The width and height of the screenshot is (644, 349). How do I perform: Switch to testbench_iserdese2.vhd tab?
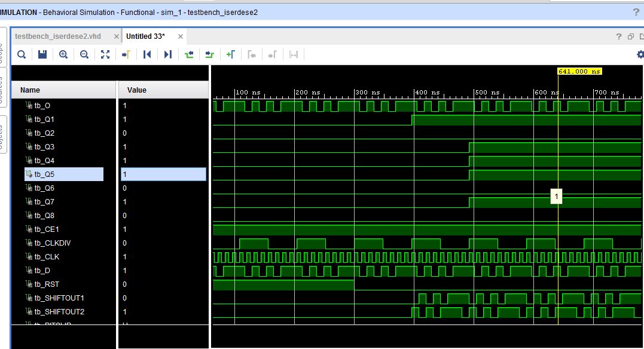tap(58, 36)
